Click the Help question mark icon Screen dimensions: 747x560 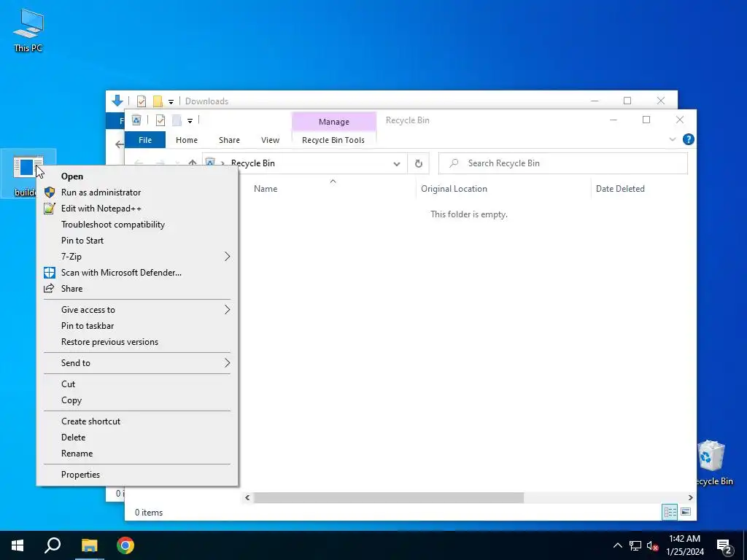click(x=688, y=139)
